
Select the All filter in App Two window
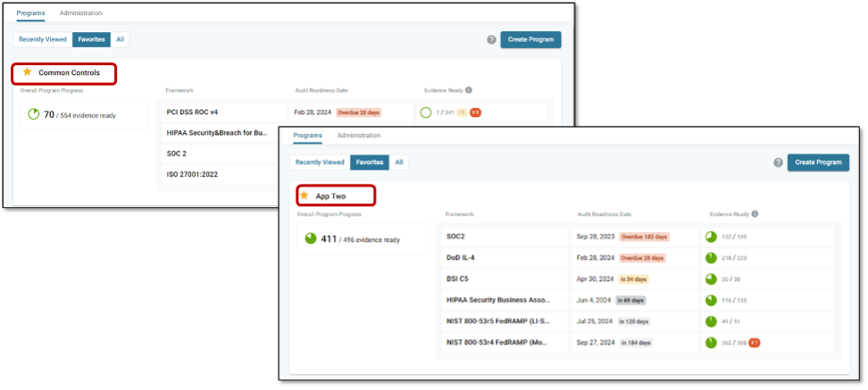tap(399, 162)
